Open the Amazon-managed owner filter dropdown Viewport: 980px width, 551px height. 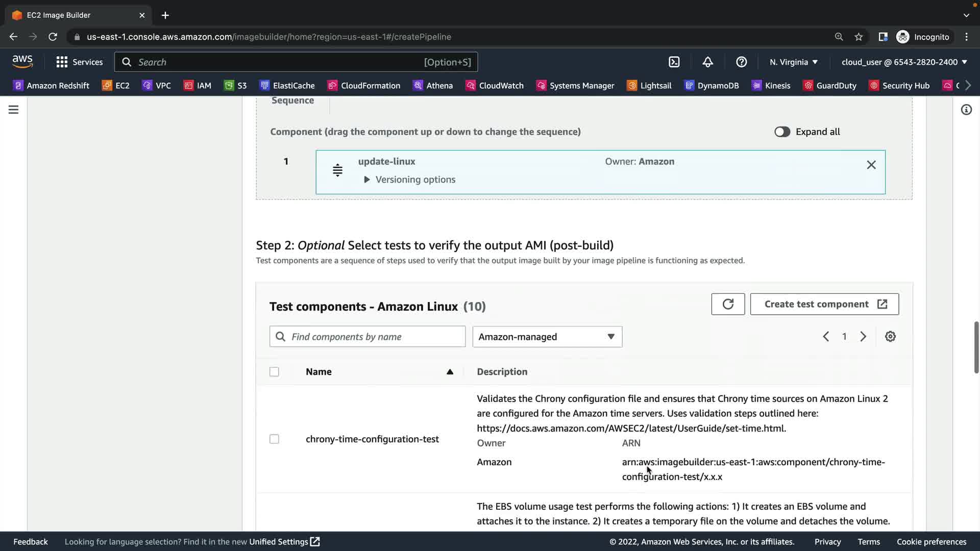547,337
